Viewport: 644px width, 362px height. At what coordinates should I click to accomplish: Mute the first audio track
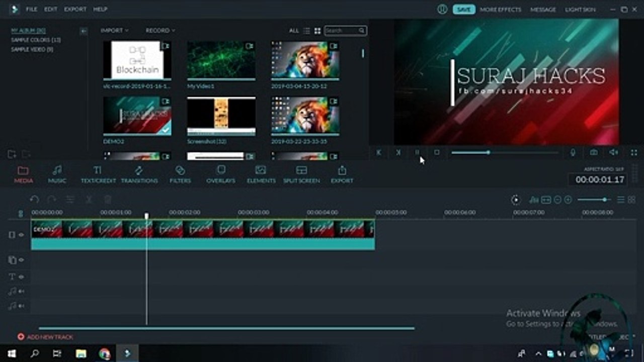click(x=21, y=291)
